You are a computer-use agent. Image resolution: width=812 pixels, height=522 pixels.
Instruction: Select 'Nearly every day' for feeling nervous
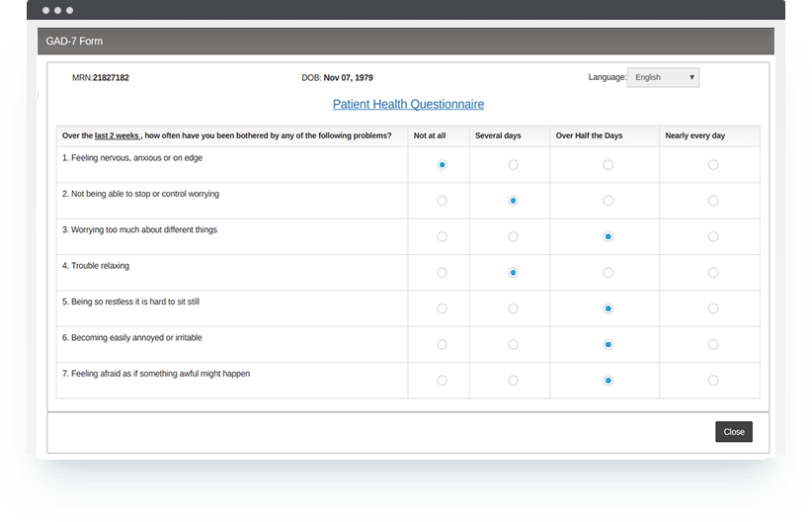pos(713,165)
